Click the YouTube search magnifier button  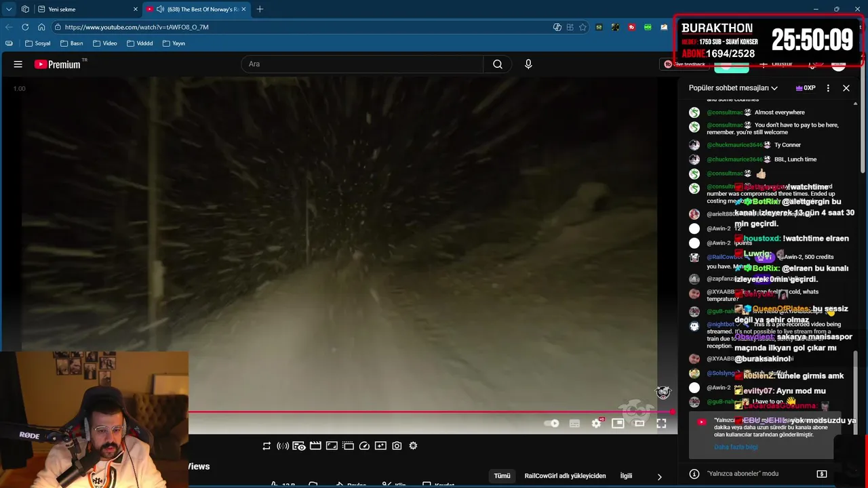coord(498,64)
